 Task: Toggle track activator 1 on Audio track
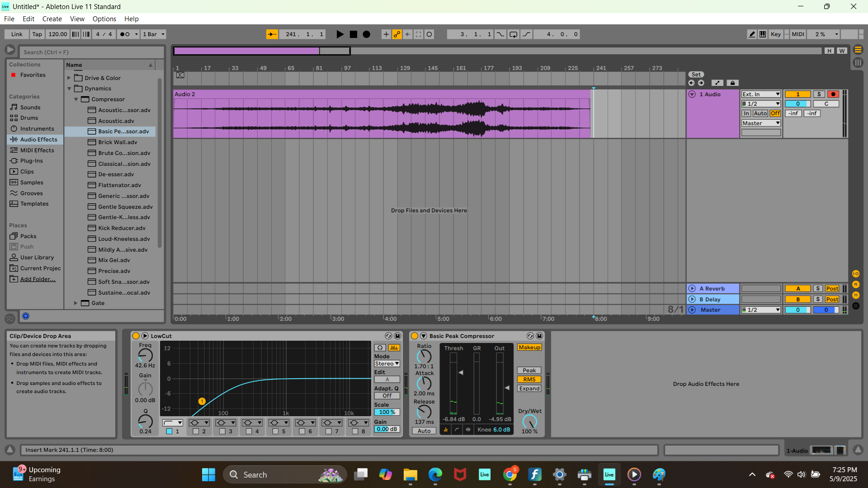point(797,94)
